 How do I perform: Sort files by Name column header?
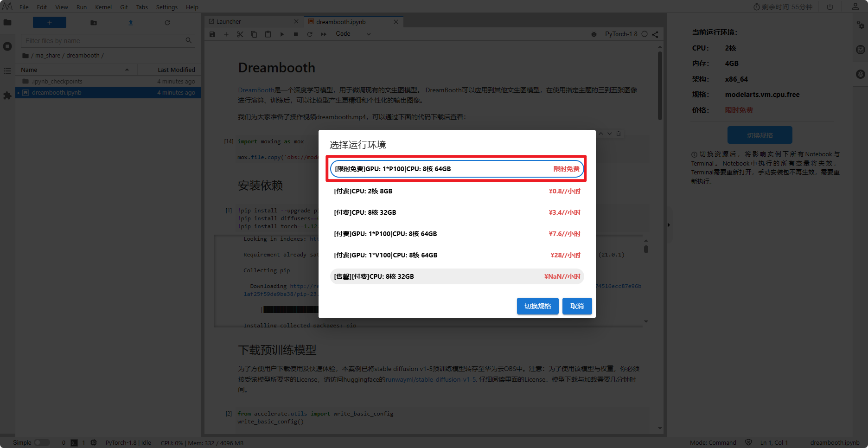click(x=77, y=70)
